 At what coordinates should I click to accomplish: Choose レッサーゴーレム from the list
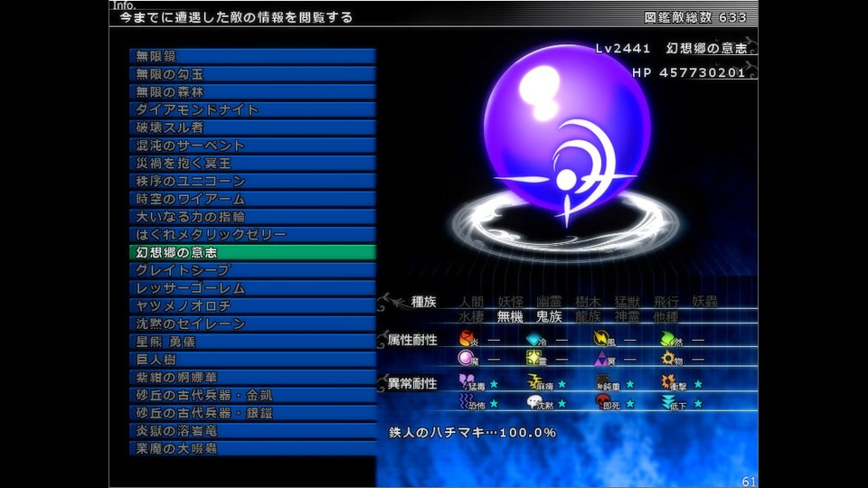[x=252, y=287]
